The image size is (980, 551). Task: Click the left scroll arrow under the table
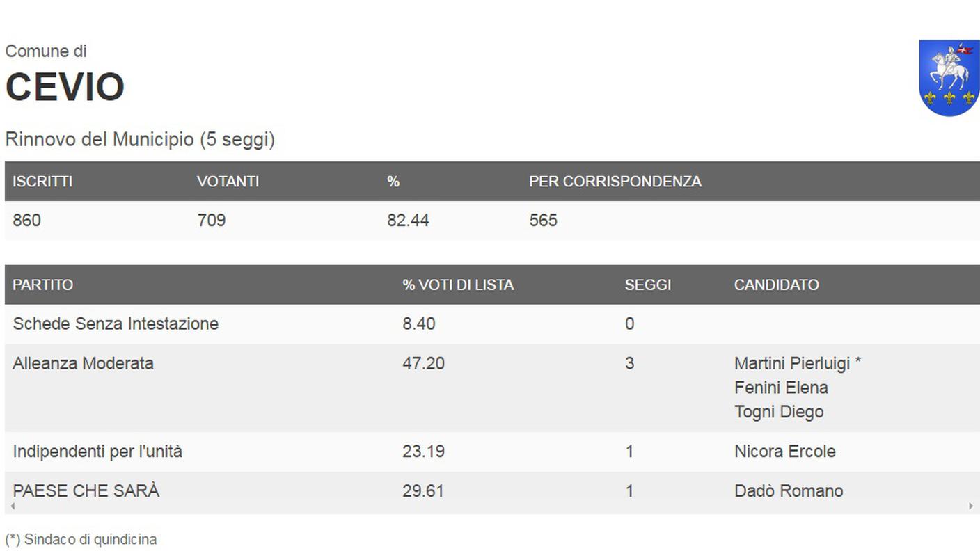pyautogui.click(x=13, y=506)
